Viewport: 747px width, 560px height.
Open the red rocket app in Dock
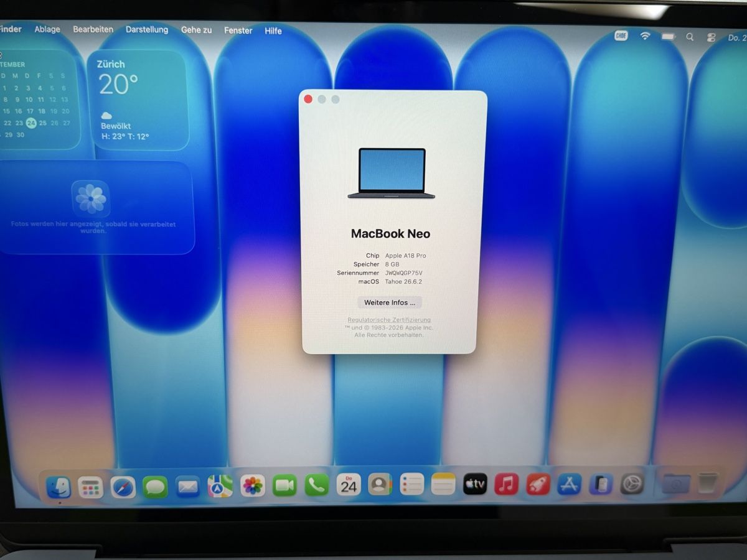pyautogui.click(x=538, y=483)
